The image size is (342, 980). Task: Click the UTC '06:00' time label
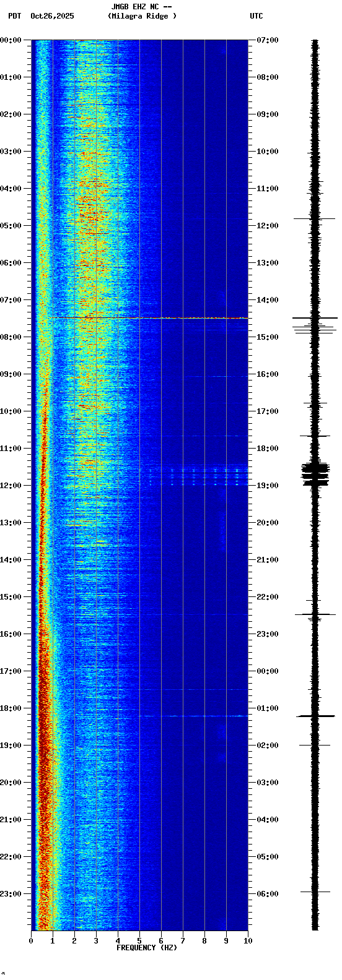pyautogui.click(x=268, y=894)
